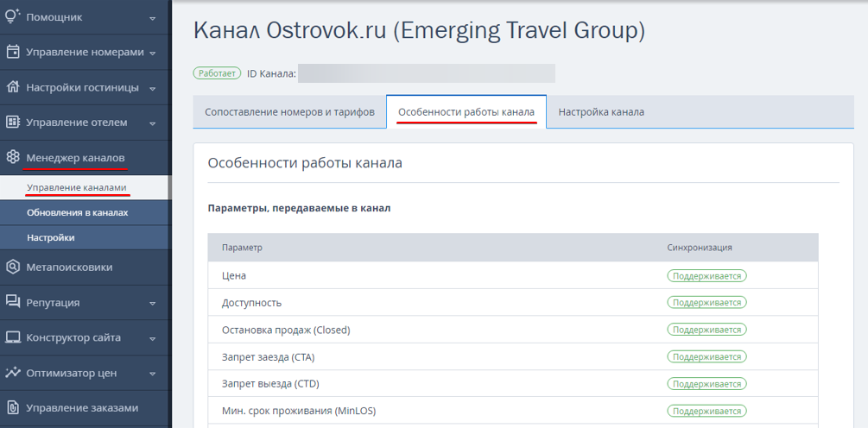Image resolution: width=868 pixels, height=428 pixels.
Task: Click the laptop icon for Конструктор сайта
Action: point(13,337)
